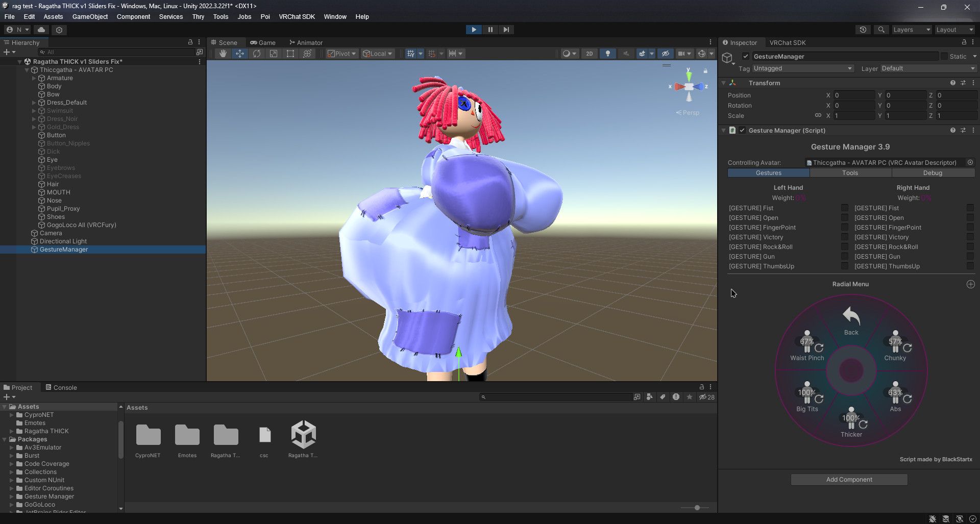Click Back in the Radial Menu

(x=851, y=321)
